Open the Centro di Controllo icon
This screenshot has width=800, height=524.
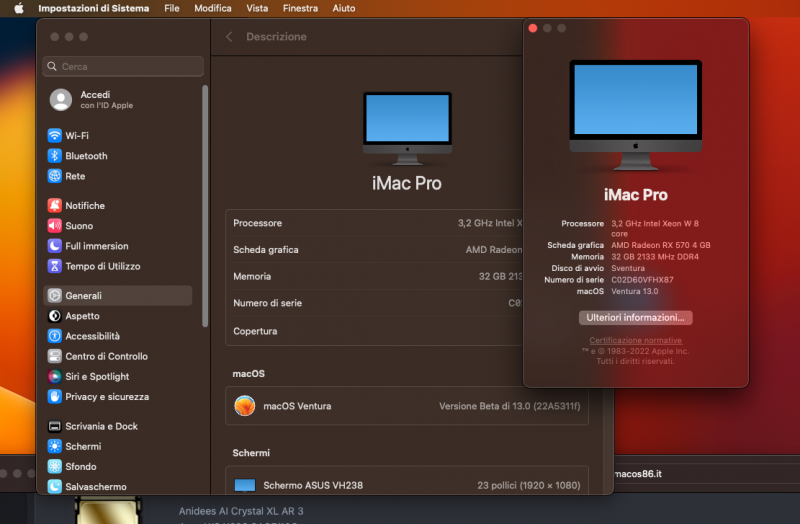click(55, 356)
